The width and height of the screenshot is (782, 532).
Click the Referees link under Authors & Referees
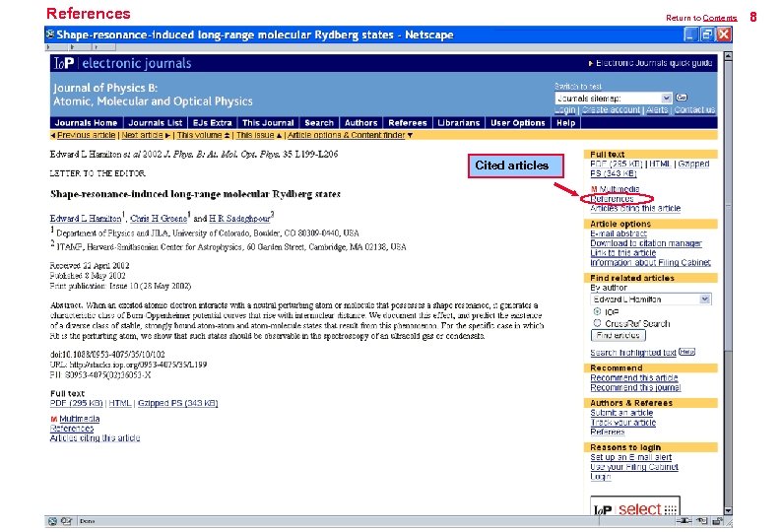click(608, 432)
